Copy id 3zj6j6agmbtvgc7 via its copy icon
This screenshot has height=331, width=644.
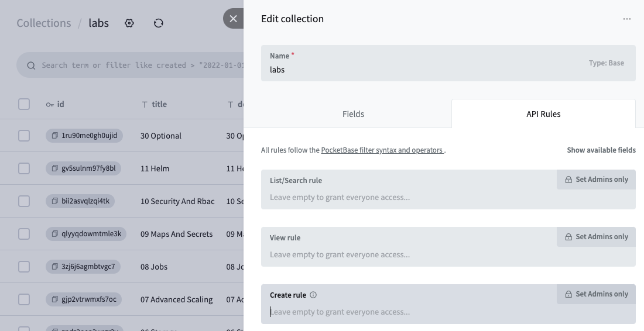click(54, 267)
